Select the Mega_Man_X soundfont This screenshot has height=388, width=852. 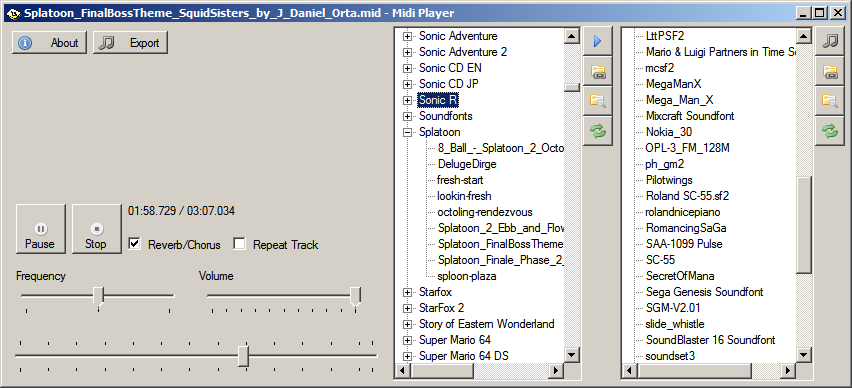tap(680, 101)
